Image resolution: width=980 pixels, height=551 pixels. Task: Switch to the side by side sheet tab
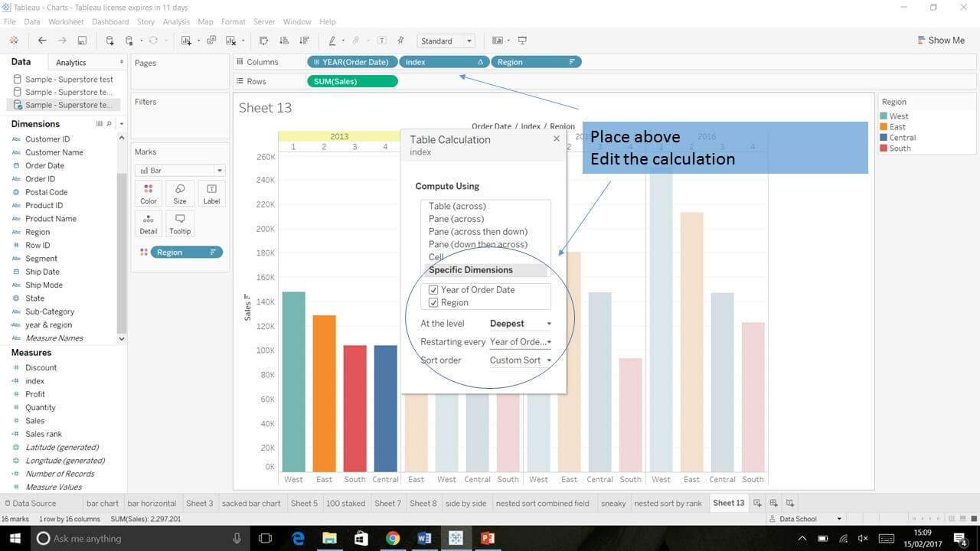pos(465,504)
